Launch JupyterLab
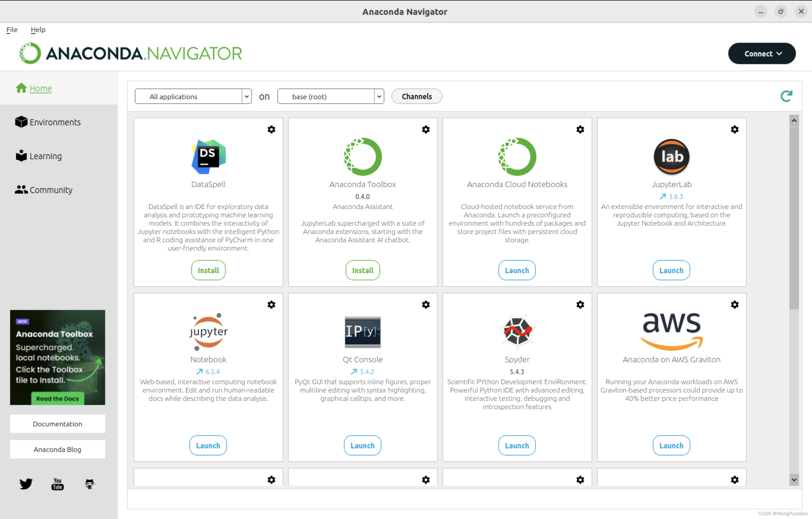This screenshot has height=519, width=812. 672,270
